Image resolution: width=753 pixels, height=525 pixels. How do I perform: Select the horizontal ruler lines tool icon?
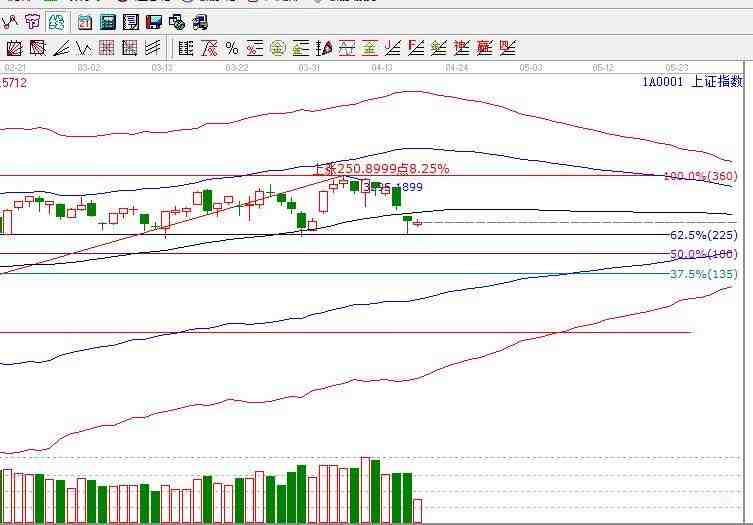186,48
